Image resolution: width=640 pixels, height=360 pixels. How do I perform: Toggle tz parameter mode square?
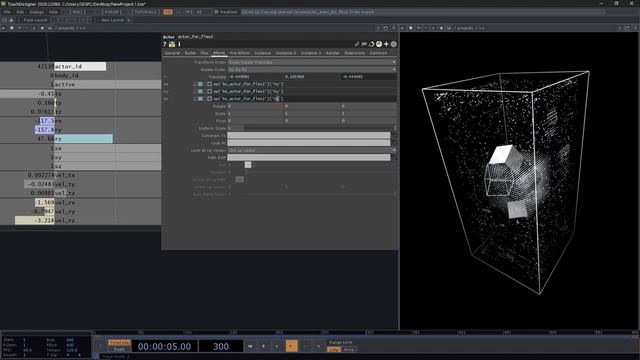[200, 99]
